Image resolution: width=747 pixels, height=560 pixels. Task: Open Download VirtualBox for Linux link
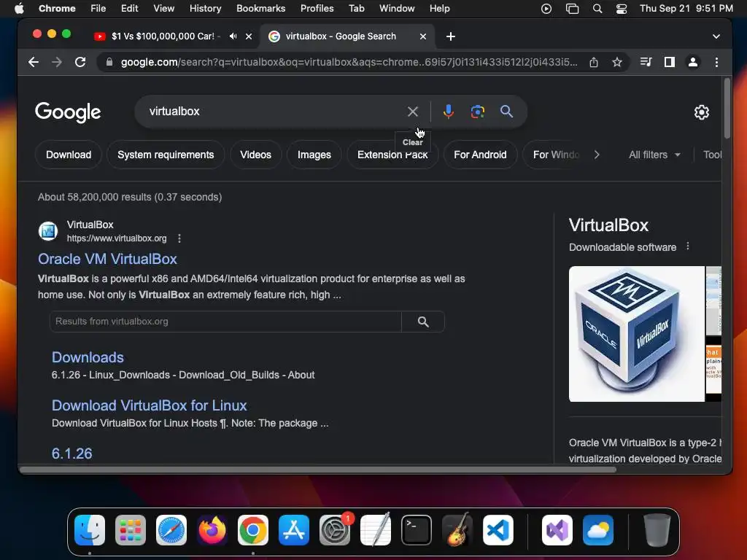point(149,405)
